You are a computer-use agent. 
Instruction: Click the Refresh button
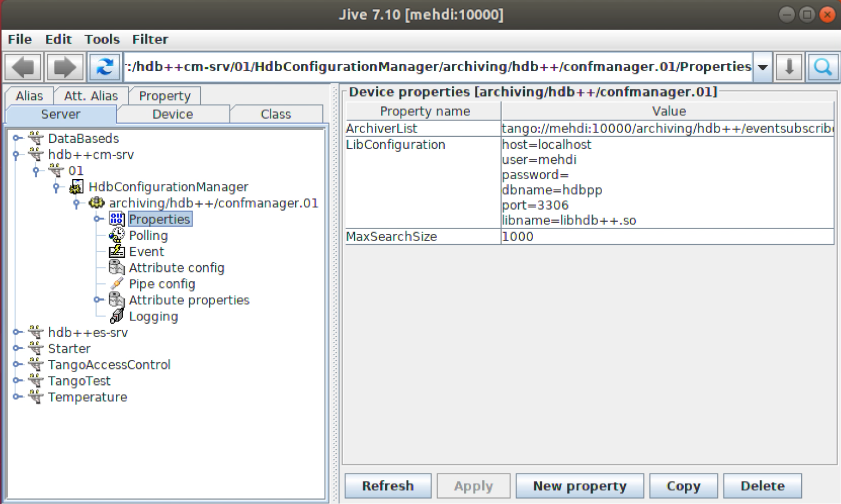(388, 486)
